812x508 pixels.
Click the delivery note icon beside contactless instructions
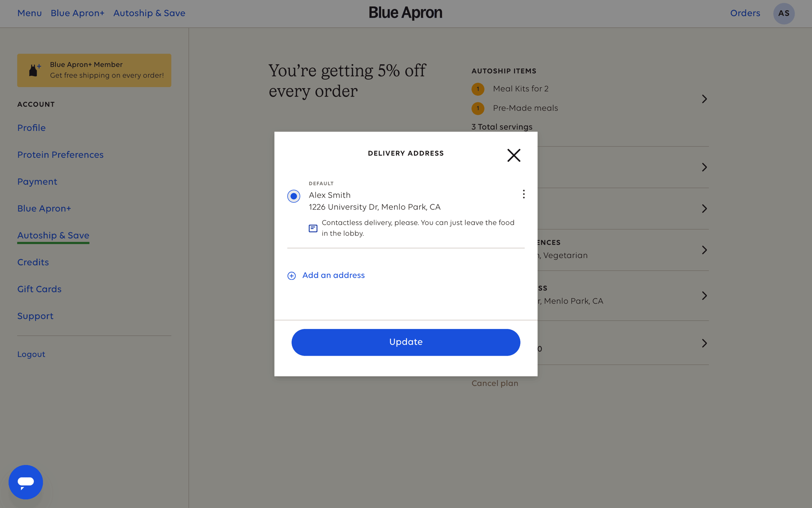coord(313,229)
